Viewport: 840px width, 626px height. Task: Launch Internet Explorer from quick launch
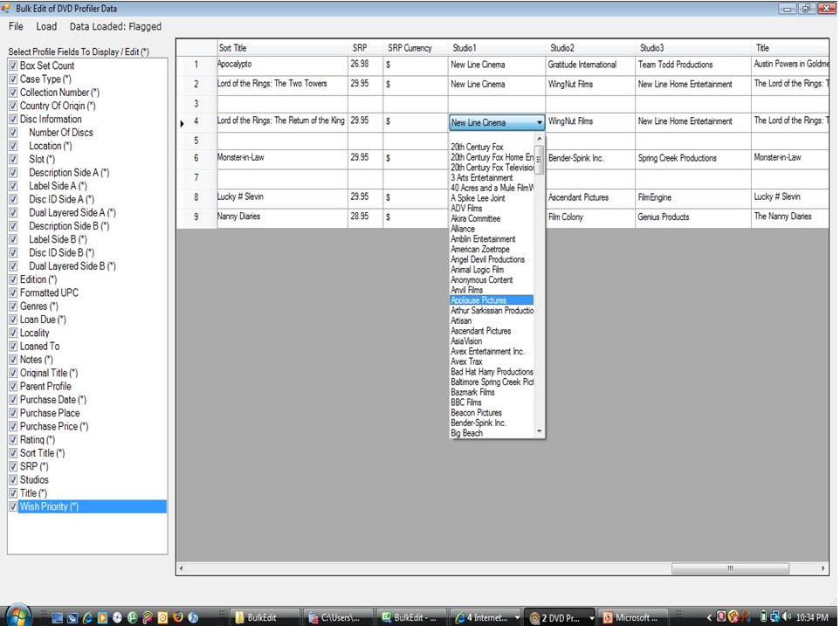[x=87, y=618]
